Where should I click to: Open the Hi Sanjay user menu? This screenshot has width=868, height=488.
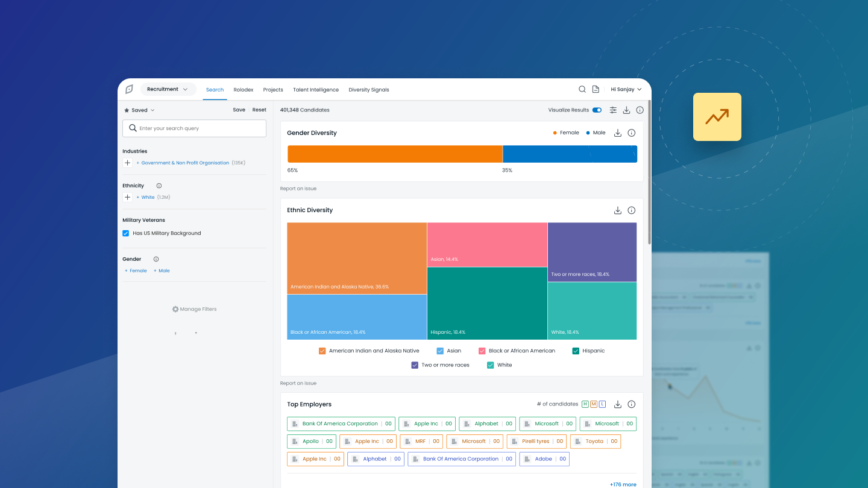click(x=626, y=89)
